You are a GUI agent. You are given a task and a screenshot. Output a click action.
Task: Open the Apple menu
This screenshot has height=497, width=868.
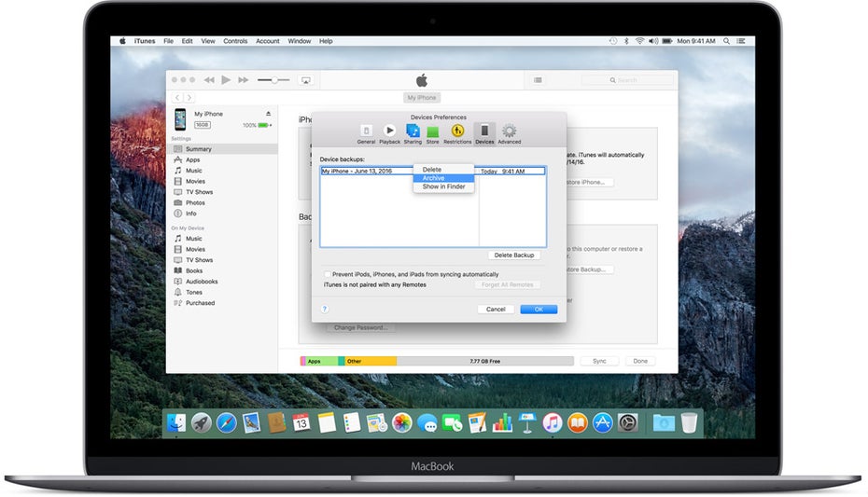(122, 41)
